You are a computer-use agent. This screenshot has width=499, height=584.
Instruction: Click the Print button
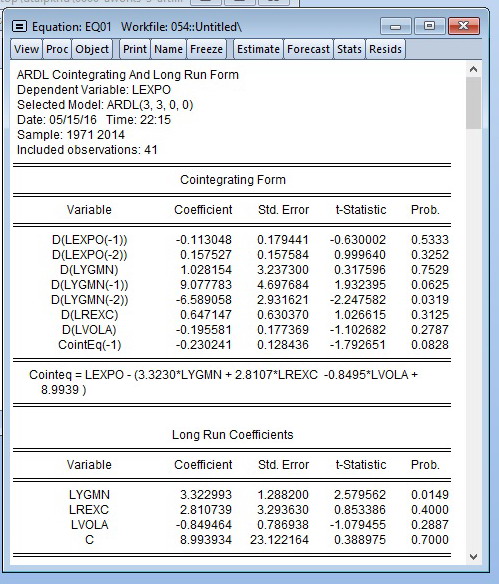pyautogui.click(x=135, y=49)
